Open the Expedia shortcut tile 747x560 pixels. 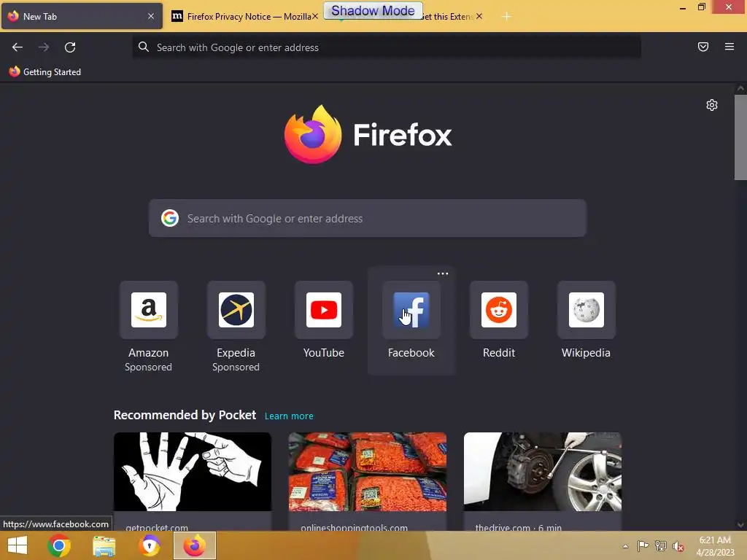pos(236,310)
